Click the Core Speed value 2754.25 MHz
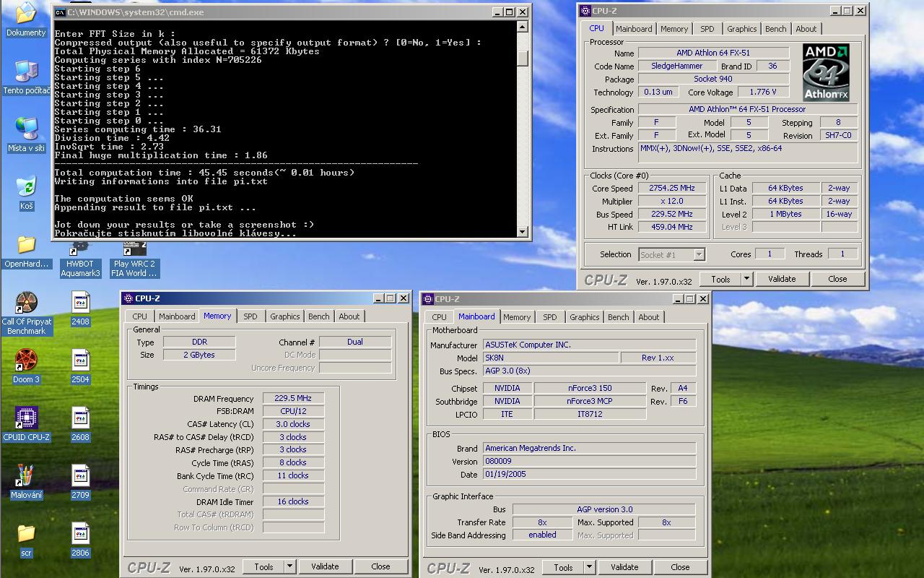 pos(671,188)
